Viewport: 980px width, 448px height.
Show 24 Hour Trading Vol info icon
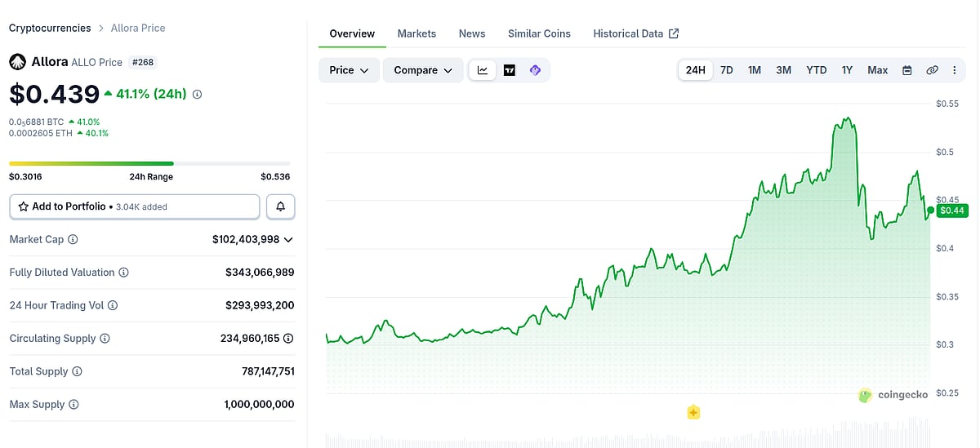click(x=113, y=305)
